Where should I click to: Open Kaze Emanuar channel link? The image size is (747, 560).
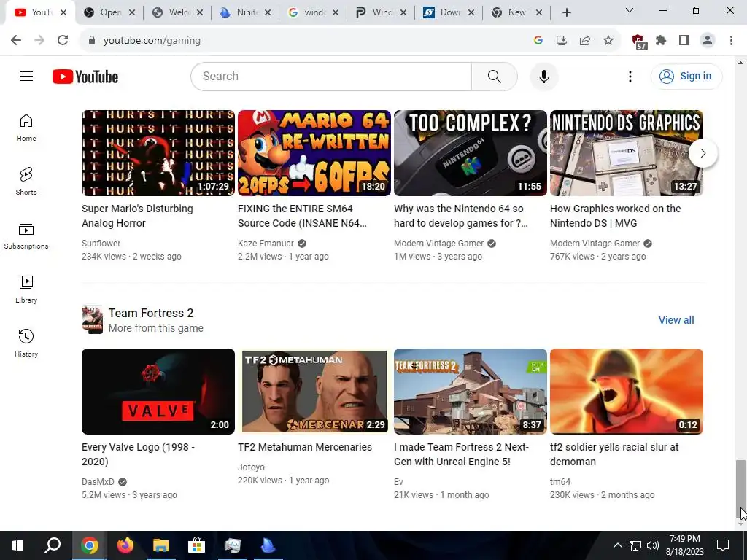coord(266,244)
